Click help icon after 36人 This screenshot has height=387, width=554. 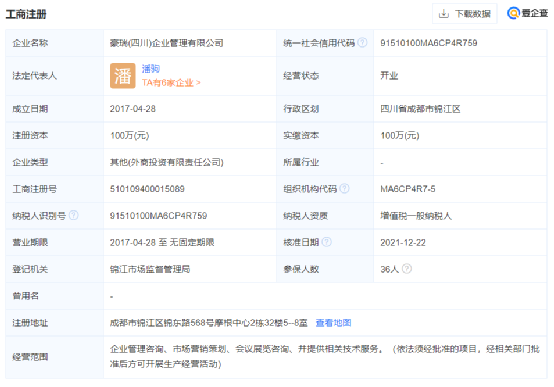407,269
